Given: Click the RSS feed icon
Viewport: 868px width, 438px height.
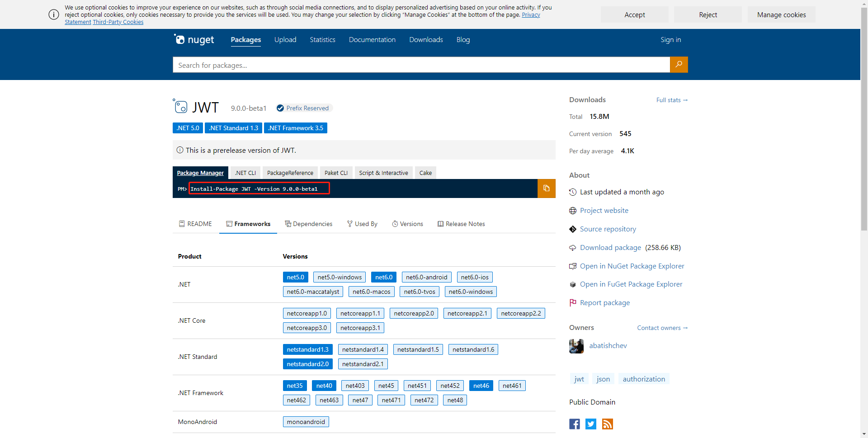Looking at the screenshot, I should point(608,424).
